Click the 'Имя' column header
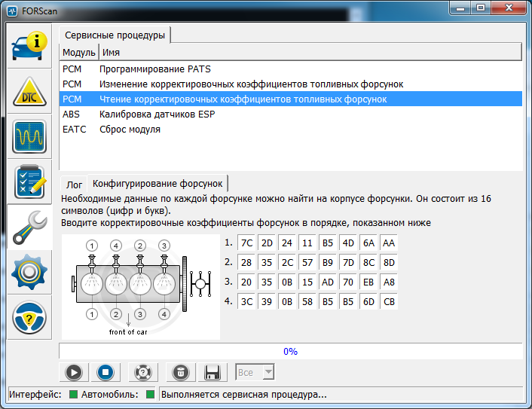 click(310, 53)
